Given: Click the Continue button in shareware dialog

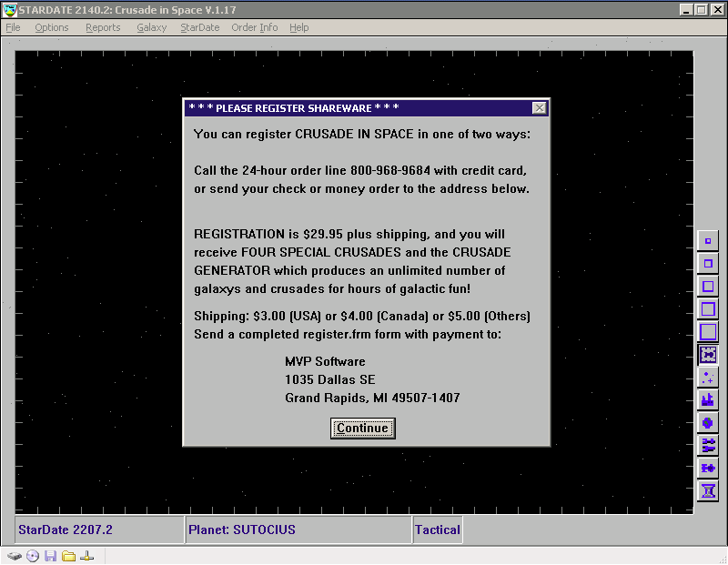Looking at the screenshot, I should click(x=362, y=428).
